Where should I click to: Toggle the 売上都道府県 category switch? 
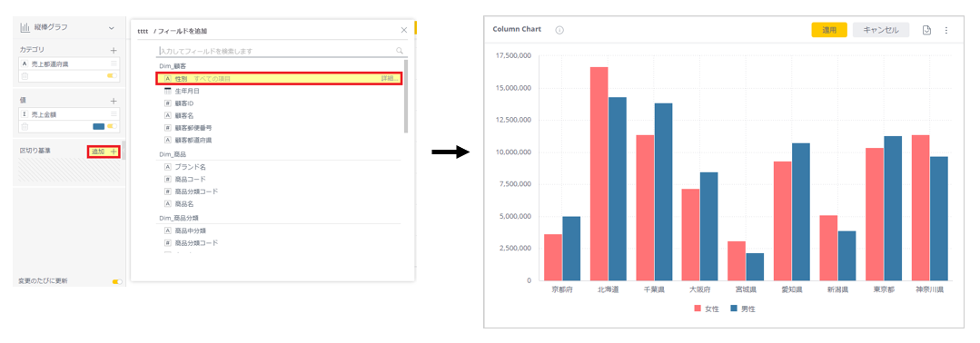[x=112, y=75]
